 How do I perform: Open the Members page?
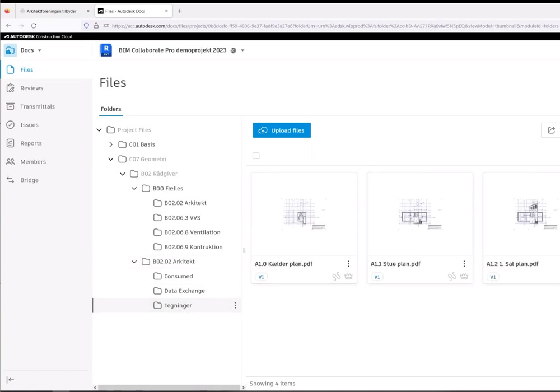pos(33,162)
